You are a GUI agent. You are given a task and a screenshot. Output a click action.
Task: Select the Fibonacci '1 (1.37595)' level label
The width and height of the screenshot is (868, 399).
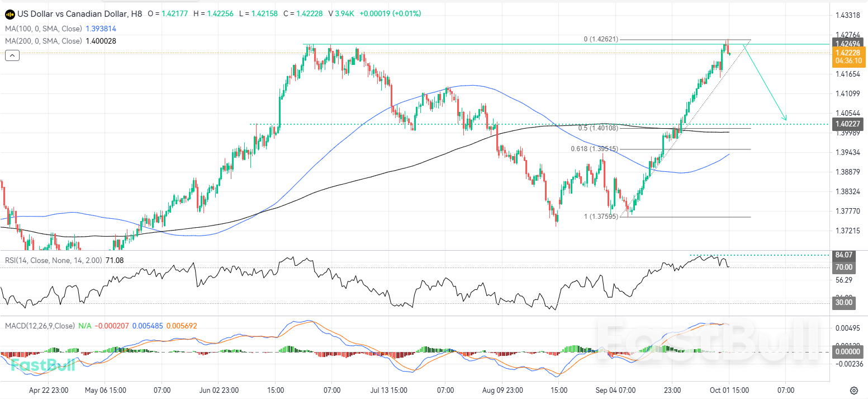coord(601,216)
